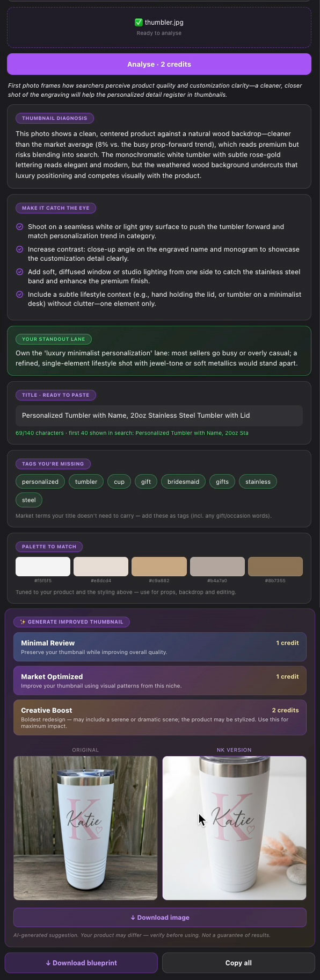Image resolution: width=320 pixels, height=980 pixels.
Task: Click the checkmark bullet for lifestyle context tip
Action: point(20,295)
